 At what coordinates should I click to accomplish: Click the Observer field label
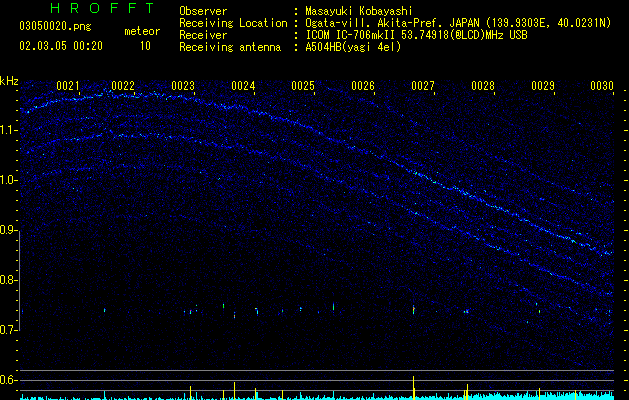click(203, 11)
